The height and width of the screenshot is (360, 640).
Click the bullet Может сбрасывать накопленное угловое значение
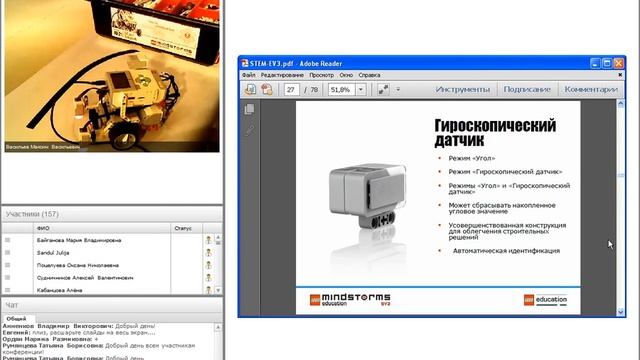[502, 208]
